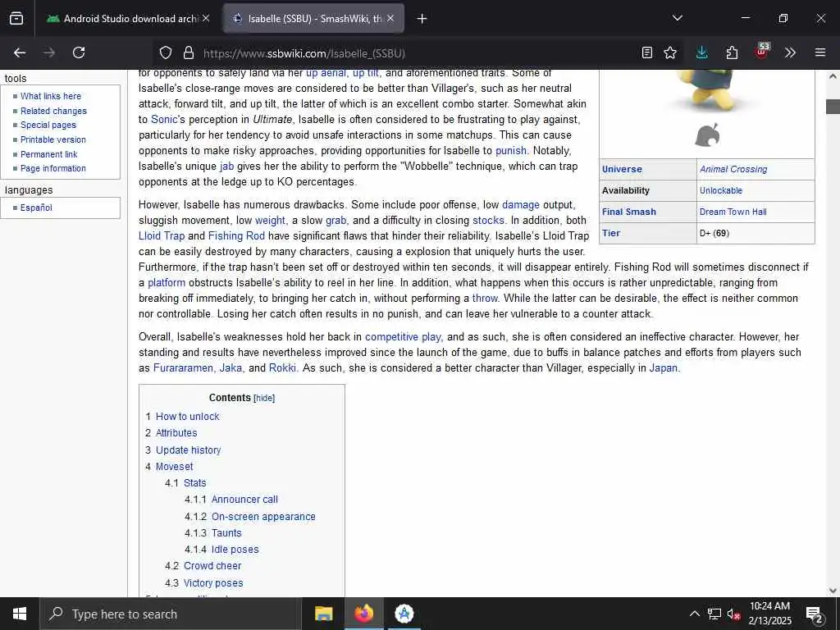Click the taskbar search box
840x630 pixels.
[171, 614]
